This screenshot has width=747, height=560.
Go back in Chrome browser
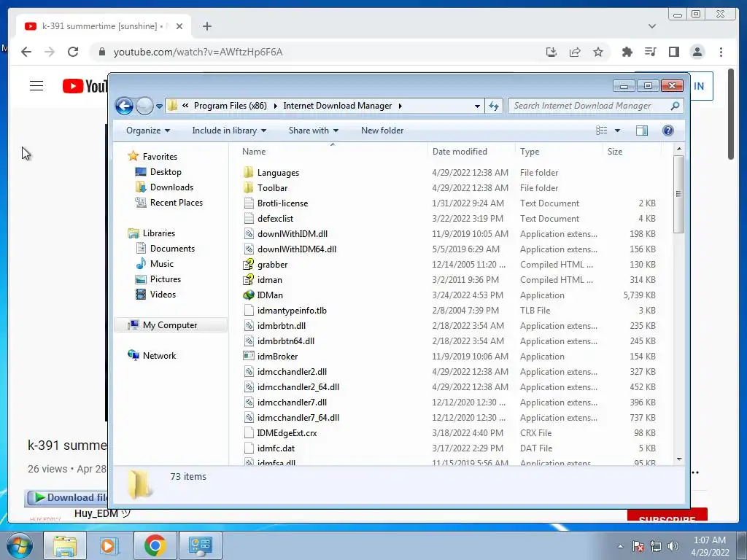click(26, 52)
